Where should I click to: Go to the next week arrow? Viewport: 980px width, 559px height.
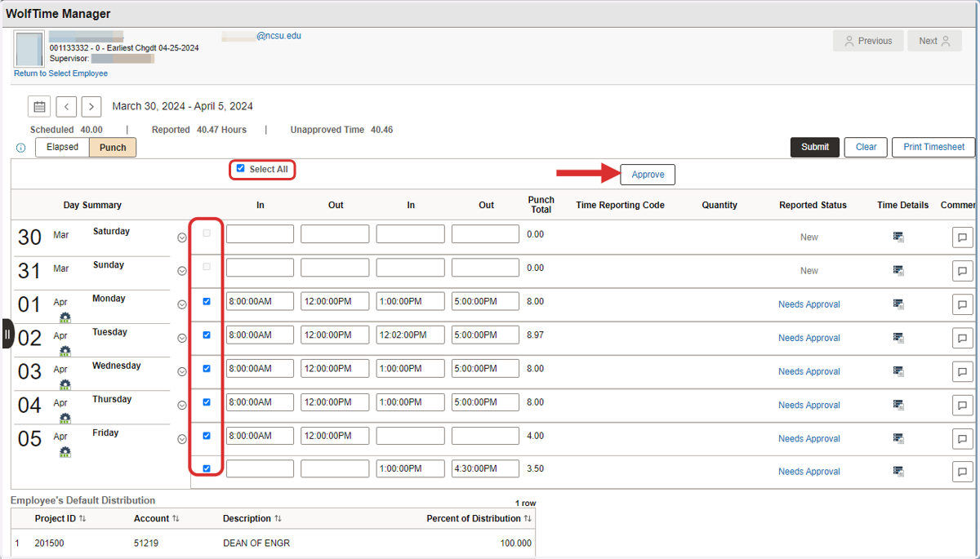pyautogui.click(x=91, y=106)
